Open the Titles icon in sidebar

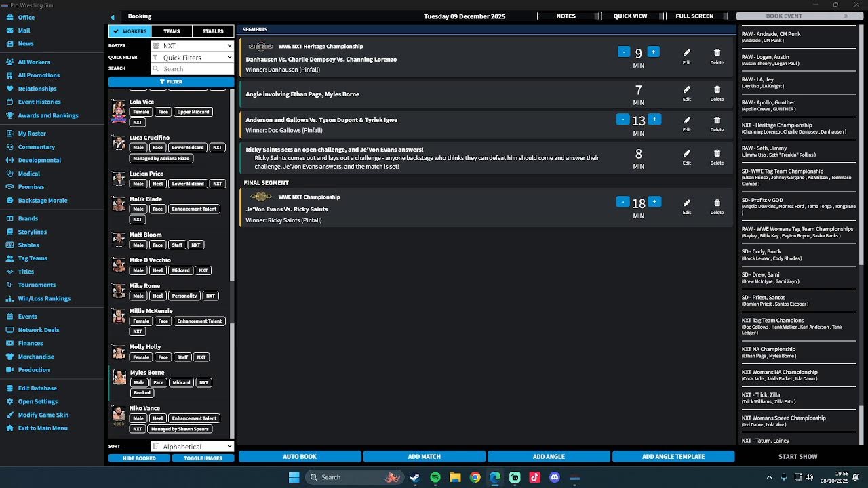[10, 272]
